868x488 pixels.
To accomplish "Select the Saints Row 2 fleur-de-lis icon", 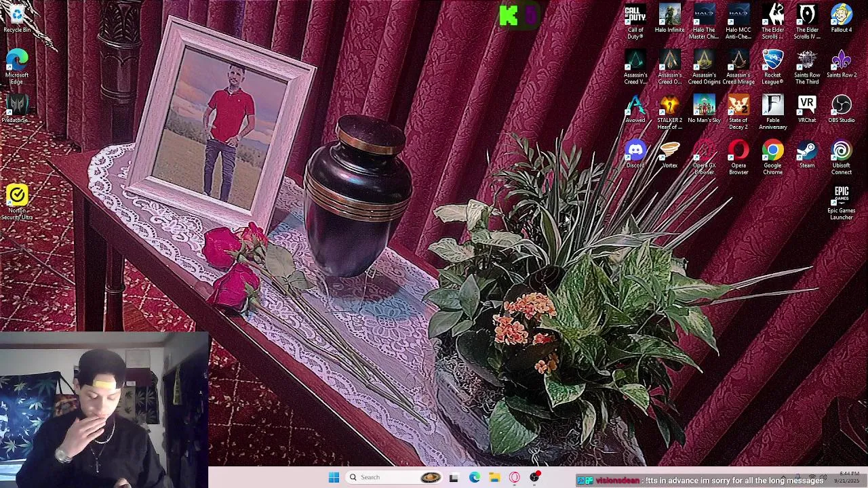I will 842,64.
